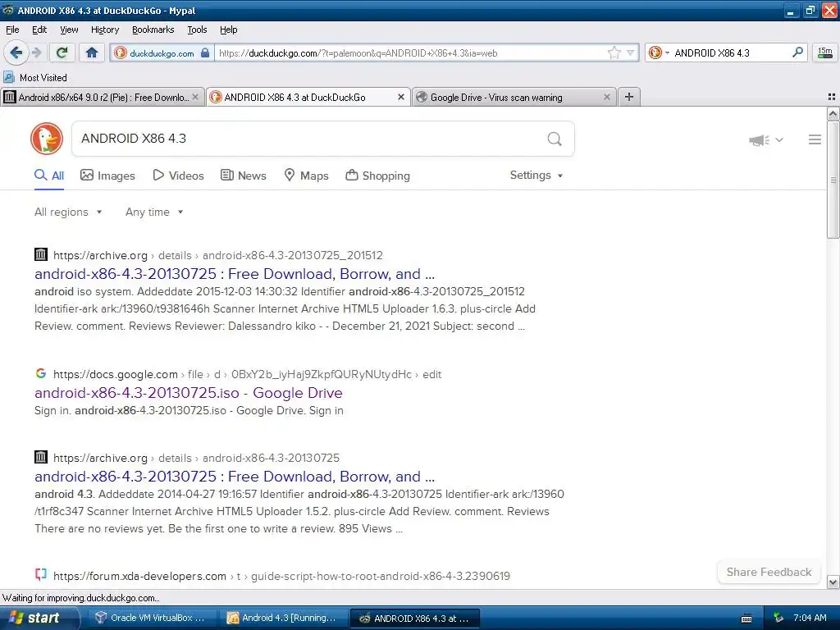Switch to Android 4.3 [Running] taskbar window
The image size is (840, 630).
point(282,618)
